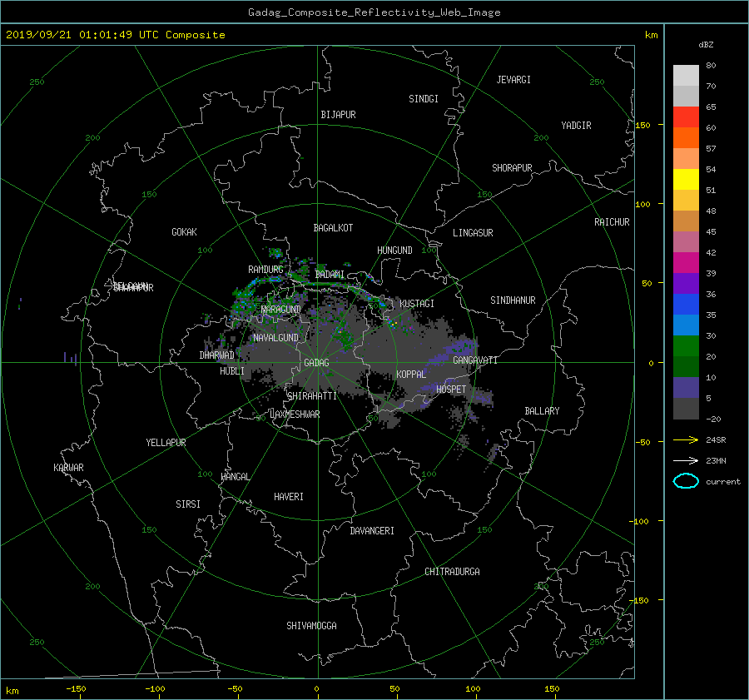Click the RAMDURG city label
Screen dimensions: 749x700
(265, 270)
